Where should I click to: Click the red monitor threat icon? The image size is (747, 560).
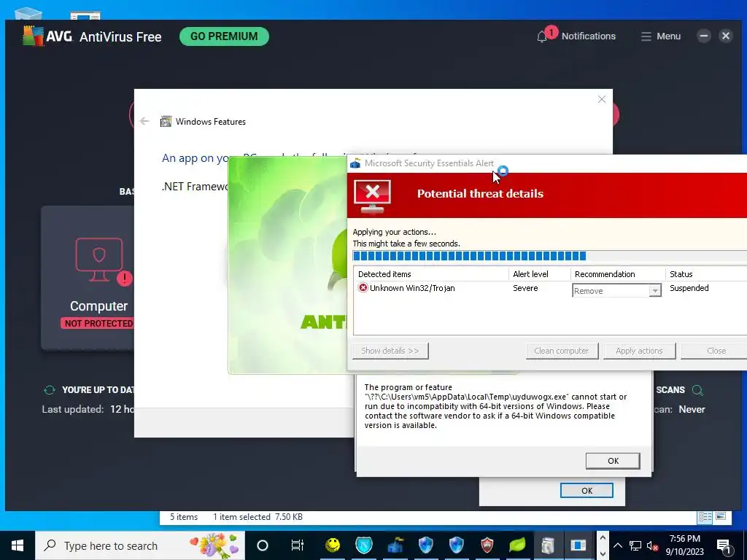[373, 197]
